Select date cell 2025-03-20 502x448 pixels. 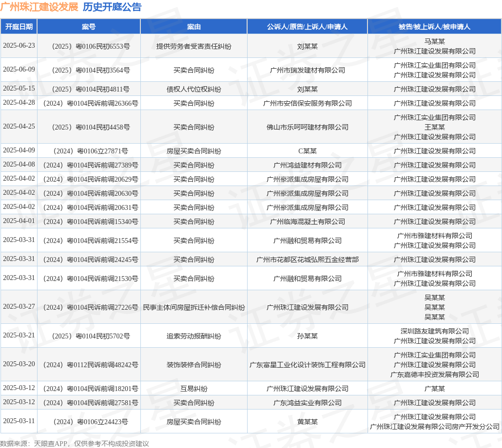[x=19, y=364]
